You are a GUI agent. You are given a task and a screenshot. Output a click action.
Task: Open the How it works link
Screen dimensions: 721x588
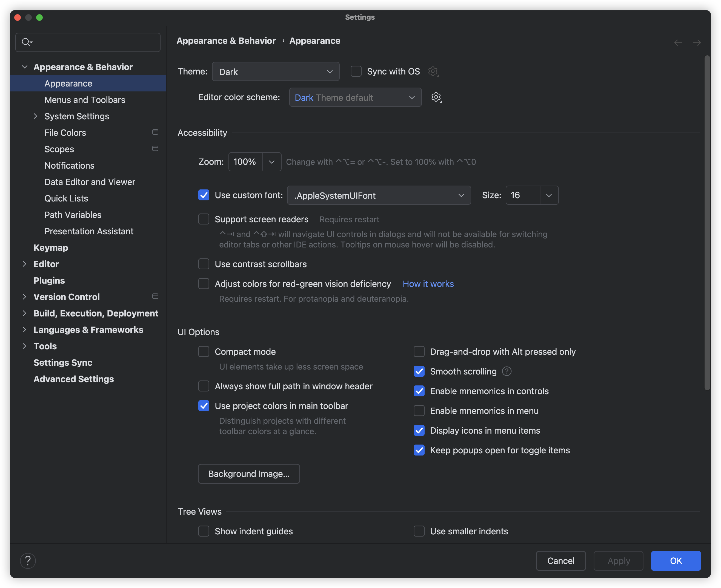(428, 284)
